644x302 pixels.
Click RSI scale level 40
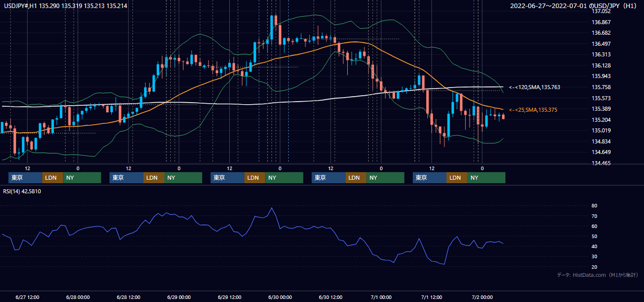click(594, 246)
